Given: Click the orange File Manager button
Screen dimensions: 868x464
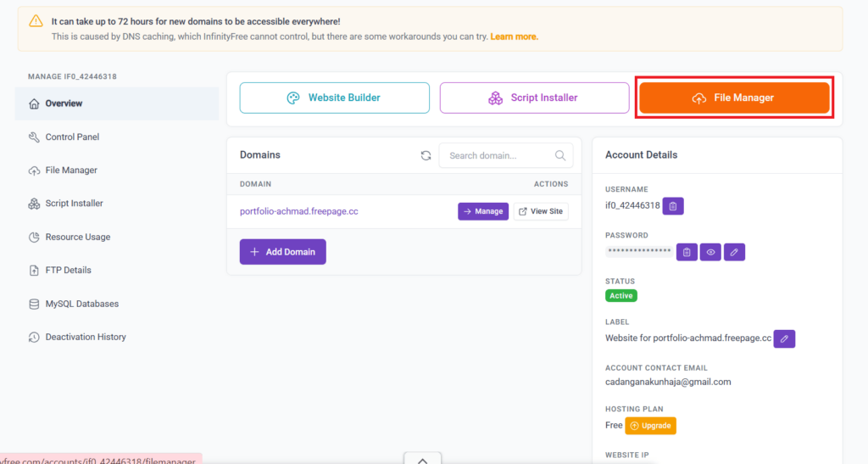Looking at the screenshot, I should (734, 98).
